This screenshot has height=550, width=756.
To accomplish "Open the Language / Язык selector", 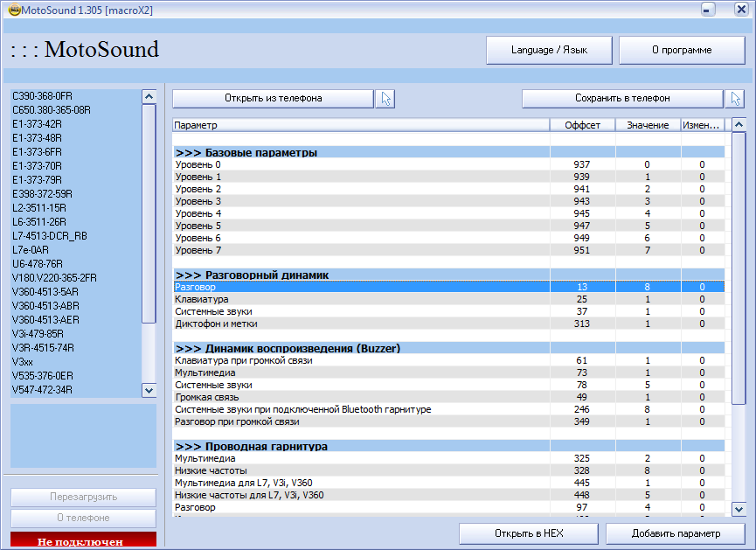I will coord(549,50).
